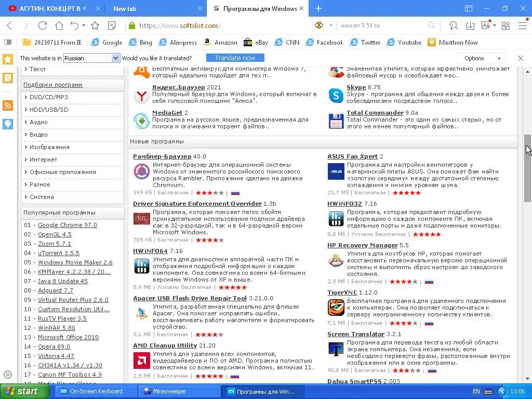Open the Microsoft Office 2010 link
The width and height of the screenshot is (532, 399).
(68, 337)
